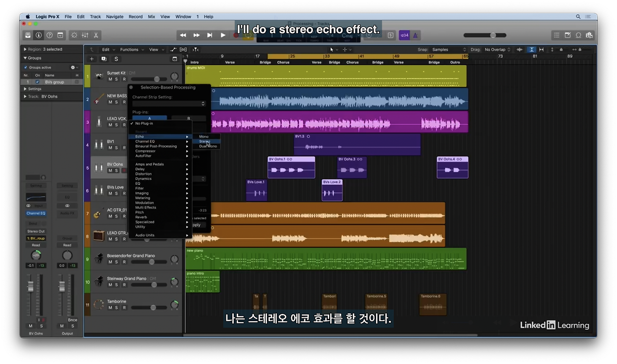
Task: Toggle the global Solo S button in track header
Action: [116, 59]
